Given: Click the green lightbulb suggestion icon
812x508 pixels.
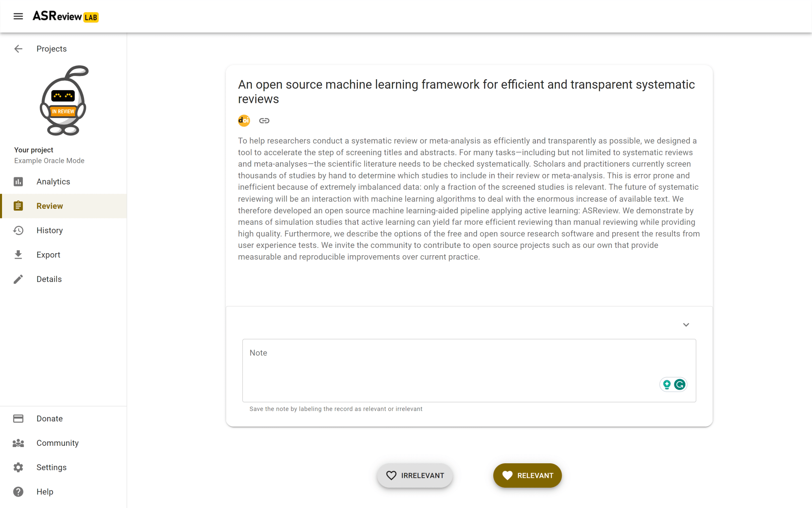Looking at the screenshot, I should [667, 384].
